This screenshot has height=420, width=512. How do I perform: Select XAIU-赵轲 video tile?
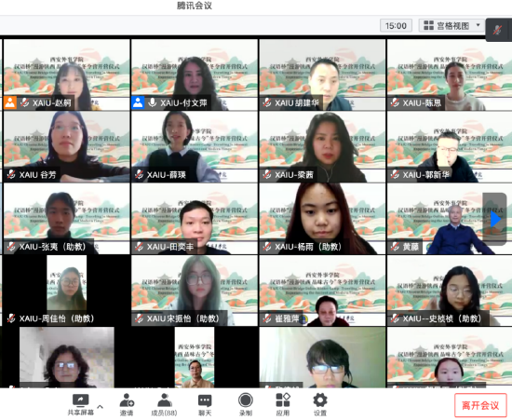pyautogui.click(x=67, y=75)
